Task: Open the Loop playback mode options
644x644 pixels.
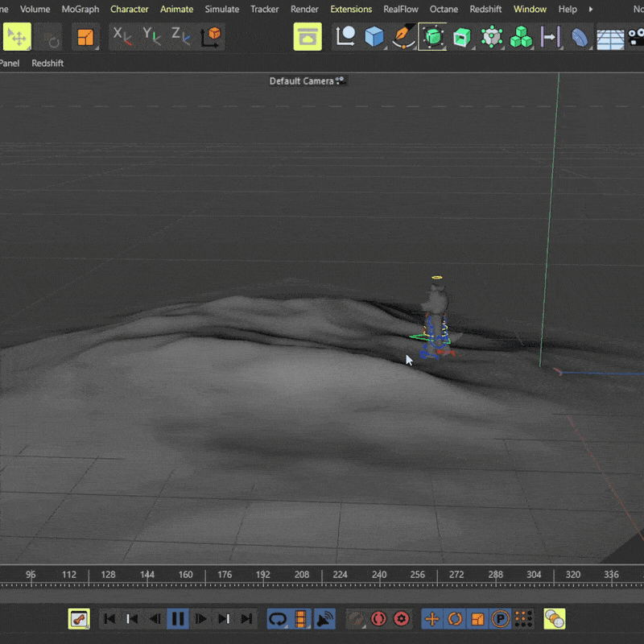Action: [x=278, y=619]
